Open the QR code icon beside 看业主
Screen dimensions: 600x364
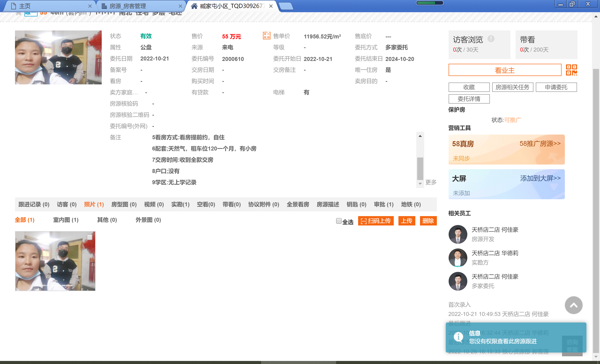571,70
